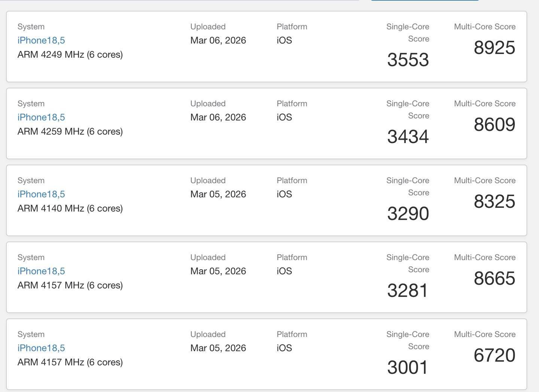Click the 3290 single-core score

[x=408, y=214]
